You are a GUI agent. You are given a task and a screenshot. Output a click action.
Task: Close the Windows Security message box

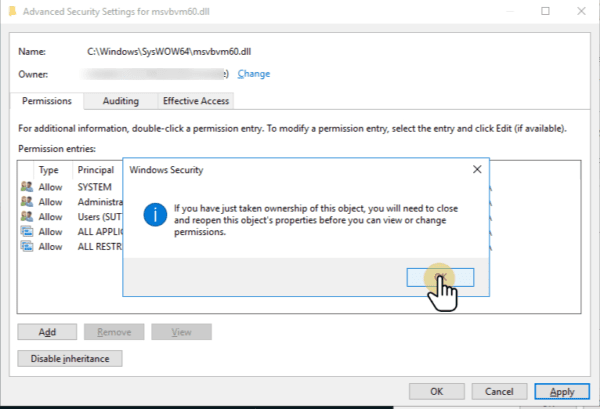click(x=476, y=170)
